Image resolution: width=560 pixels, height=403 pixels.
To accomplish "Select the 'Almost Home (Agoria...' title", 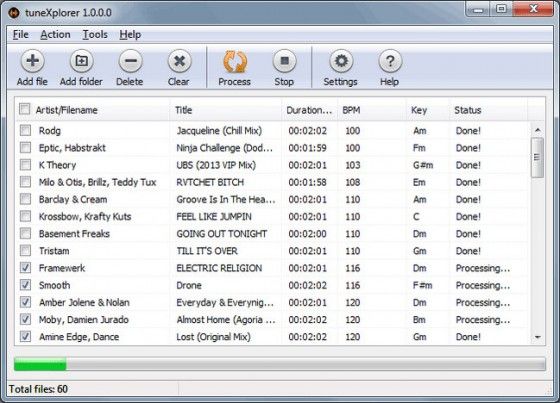I will [x=226, y=320].
